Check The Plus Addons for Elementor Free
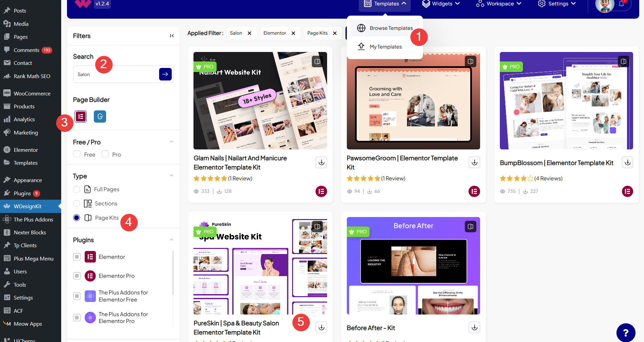644x342 pixels. 77,296
